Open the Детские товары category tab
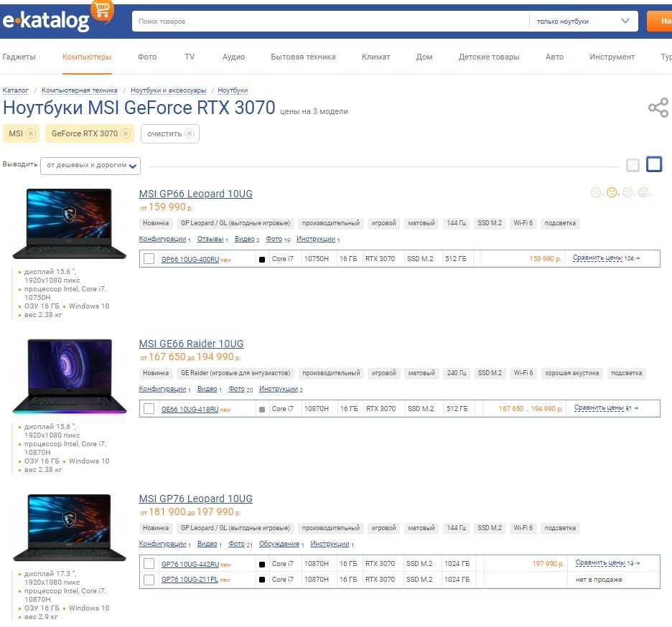Screen dimensions: 672x627 pos(489,57)
